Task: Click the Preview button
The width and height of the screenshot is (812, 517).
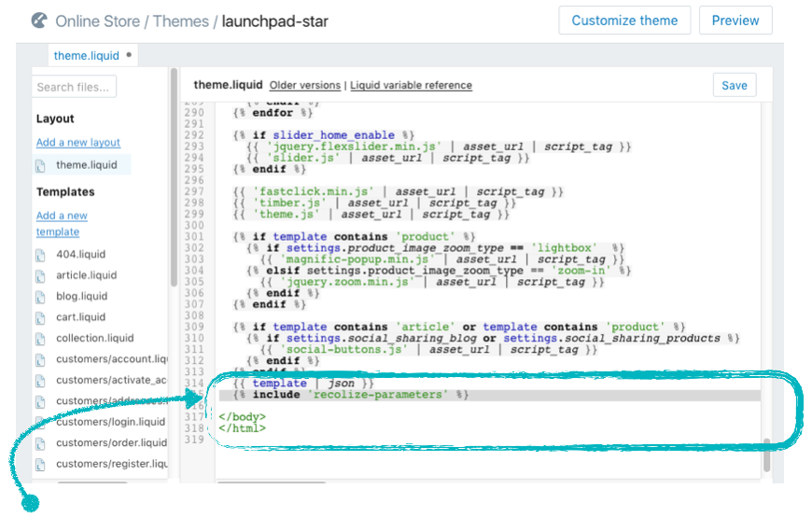Action: [x=735, y=21]
